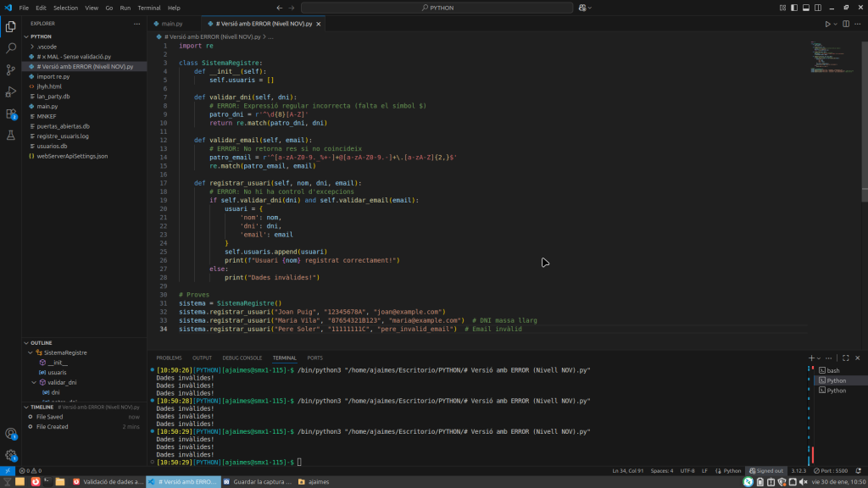Run the Python file with play button
The image size is (868, 488).
tap(829, 24)
